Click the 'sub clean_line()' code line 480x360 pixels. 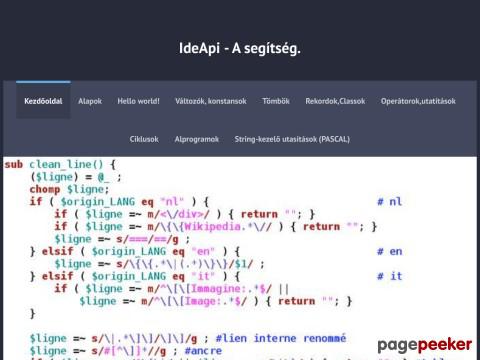(x=60, y=164)
